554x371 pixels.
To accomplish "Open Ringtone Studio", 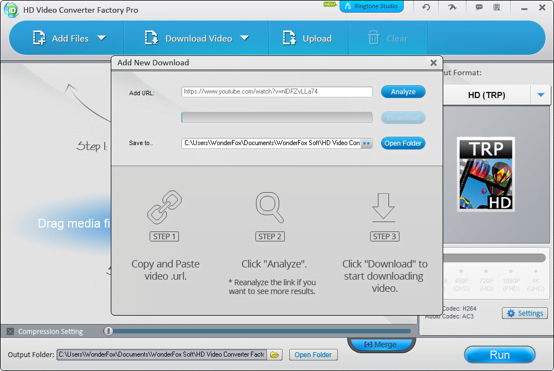I will tap(371, 6).
